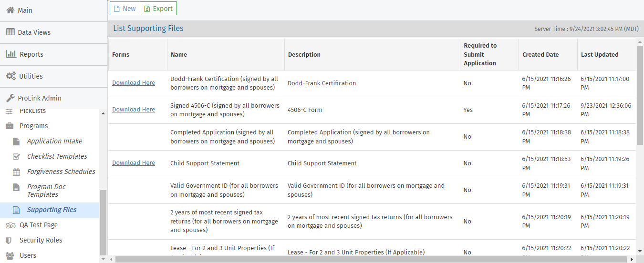Create a new supporting file with New

(125, 9)
